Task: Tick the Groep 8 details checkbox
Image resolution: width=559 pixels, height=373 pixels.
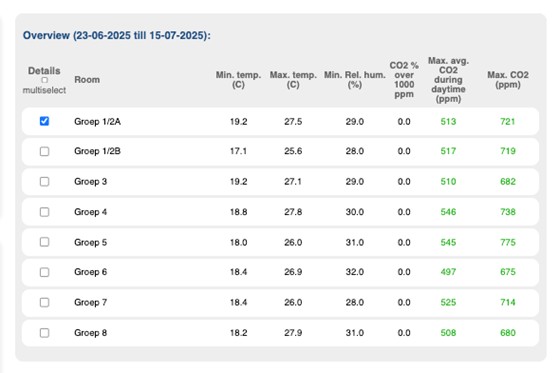Action: pos(44,333)
